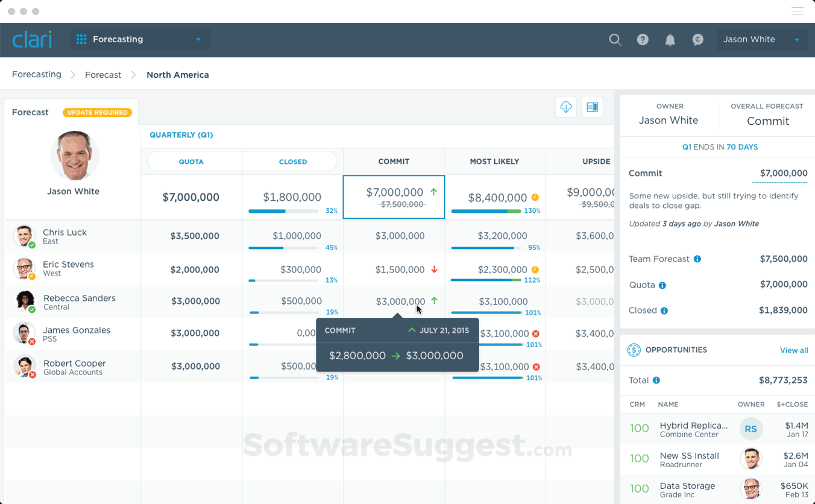Screen dimensions: 815x504
Task: Open the search icon in the top bar
Action: (x=615, y=40)
